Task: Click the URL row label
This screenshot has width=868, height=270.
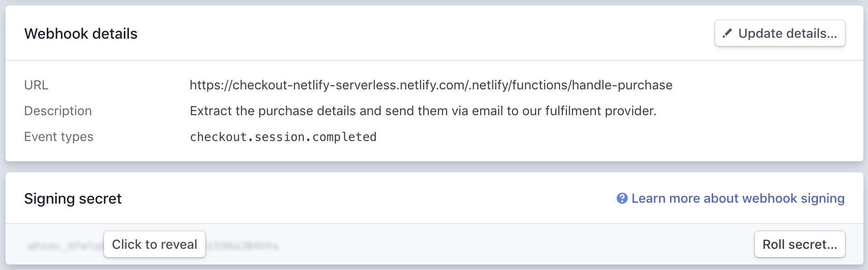Action: (x=37, y=85)
